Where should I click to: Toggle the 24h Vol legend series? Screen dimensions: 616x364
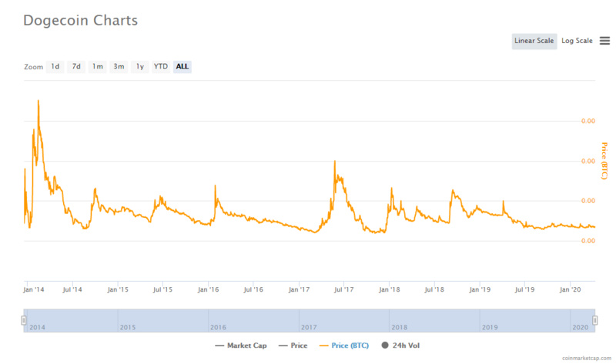coord(400,346)
